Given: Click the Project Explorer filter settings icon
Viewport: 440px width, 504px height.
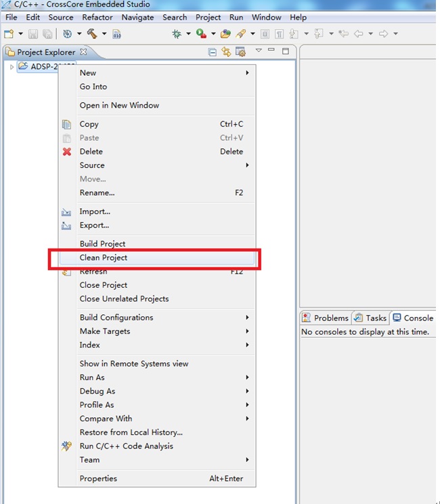Looking at the screenshot, I should [240, 51].
